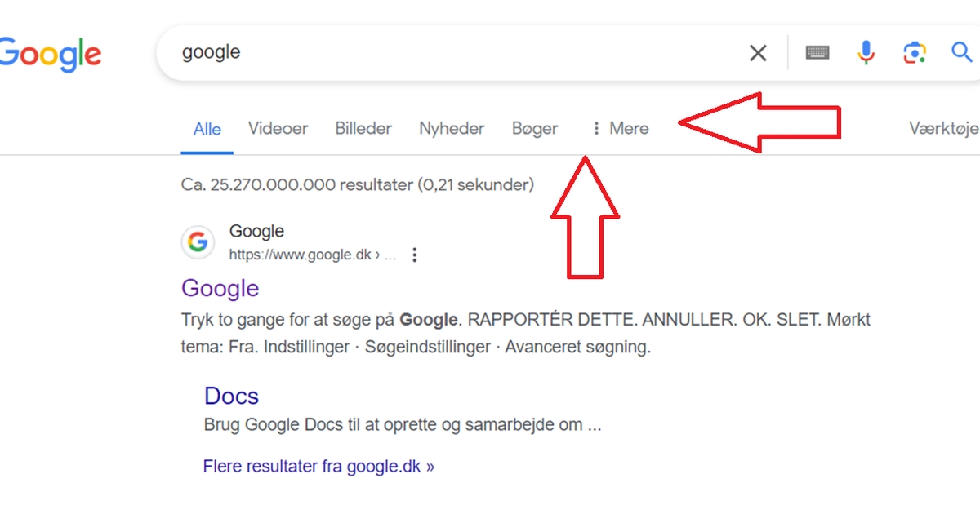Click the Google logo
The width and height of the screenshot is (980, 514).
click(x=51, y=54)
